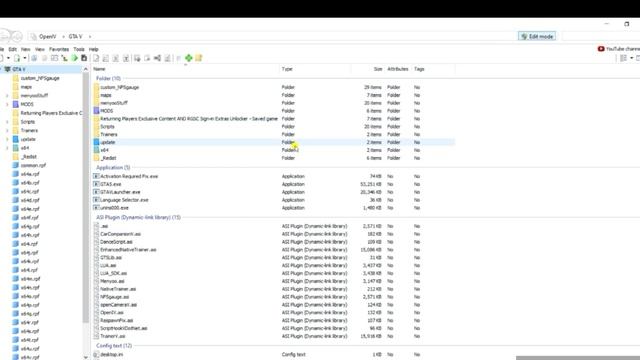This screenshot has height=360, width=640.
Task: Click the view layout icon at toolbar right
Action: point(623,58)
